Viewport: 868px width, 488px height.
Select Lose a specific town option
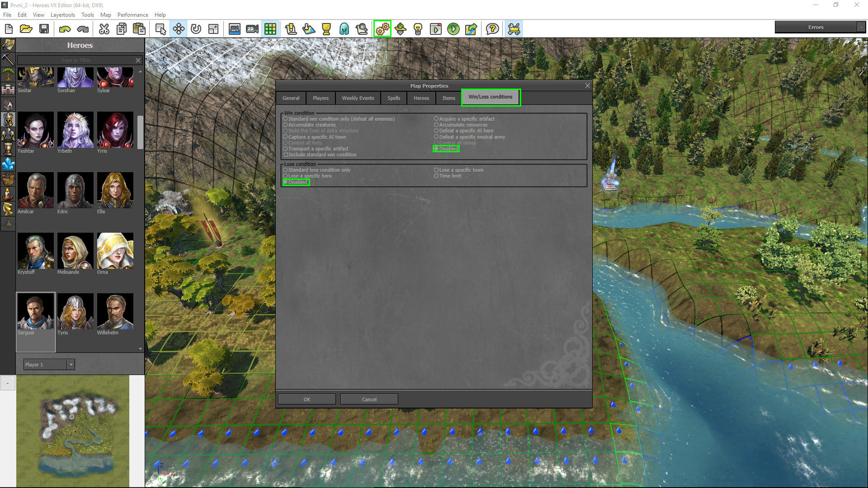tap(458, 170)
